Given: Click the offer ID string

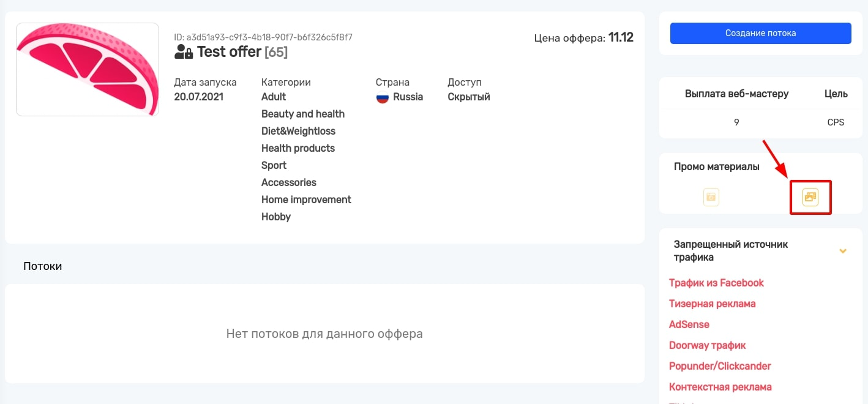Looking at the screenshot, I should [263, 37].
